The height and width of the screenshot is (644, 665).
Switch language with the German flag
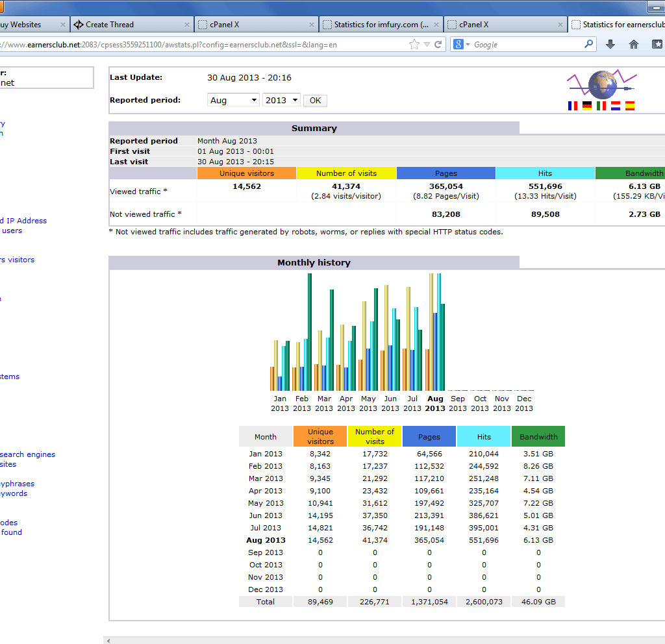[x=587, y=106]
